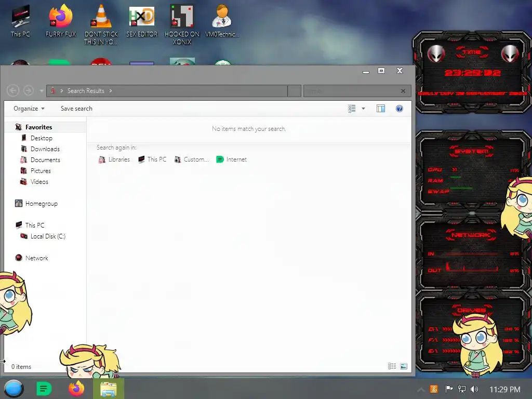Open Local Disk (C:) in sidebar

pos(47,236)
